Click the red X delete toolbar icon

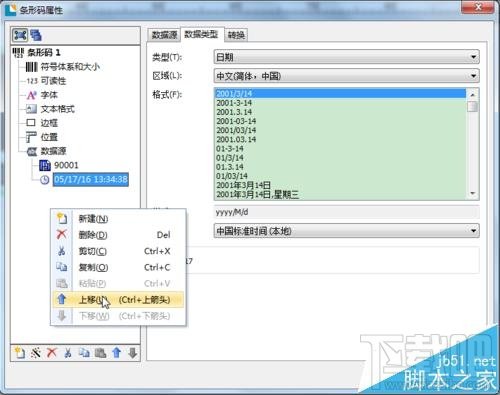point(52,353)
